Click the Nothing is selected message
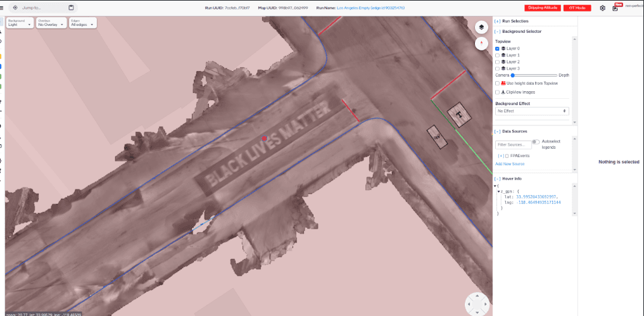Viewport: 644px width, 316px height. click(x=619, y=162)
